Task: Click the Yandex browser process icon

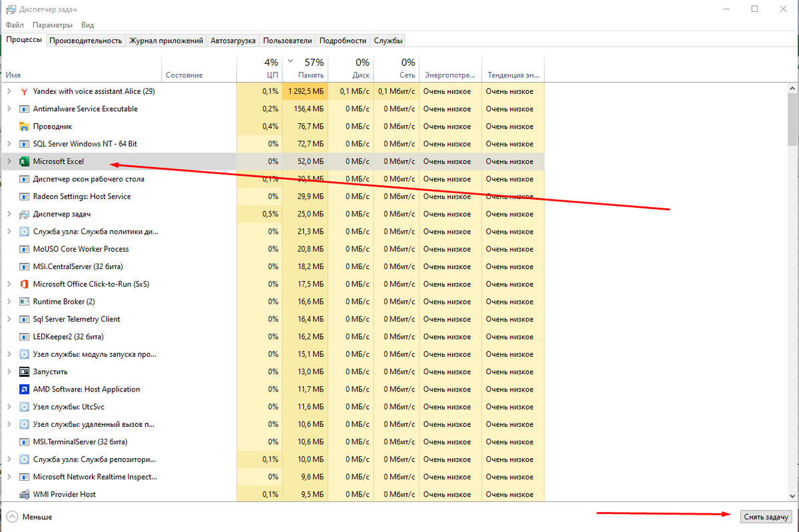Action: click(24, 91)
